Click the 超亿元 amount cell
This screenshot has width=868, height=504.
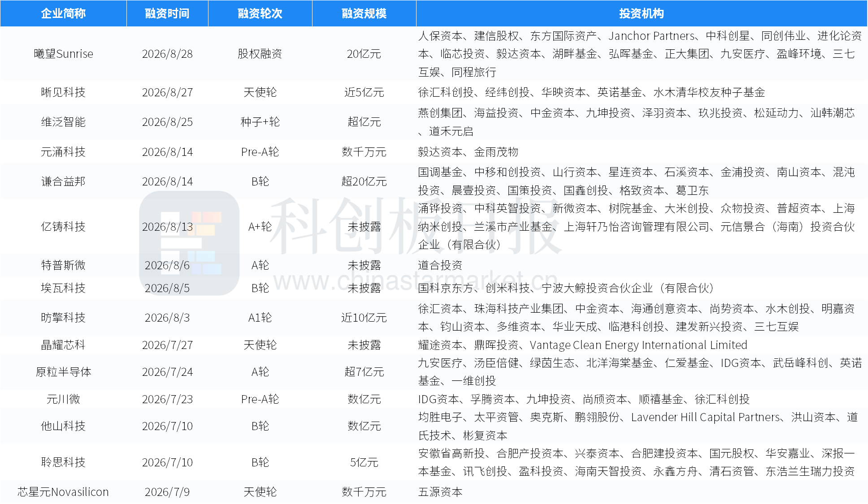[364, 122]
